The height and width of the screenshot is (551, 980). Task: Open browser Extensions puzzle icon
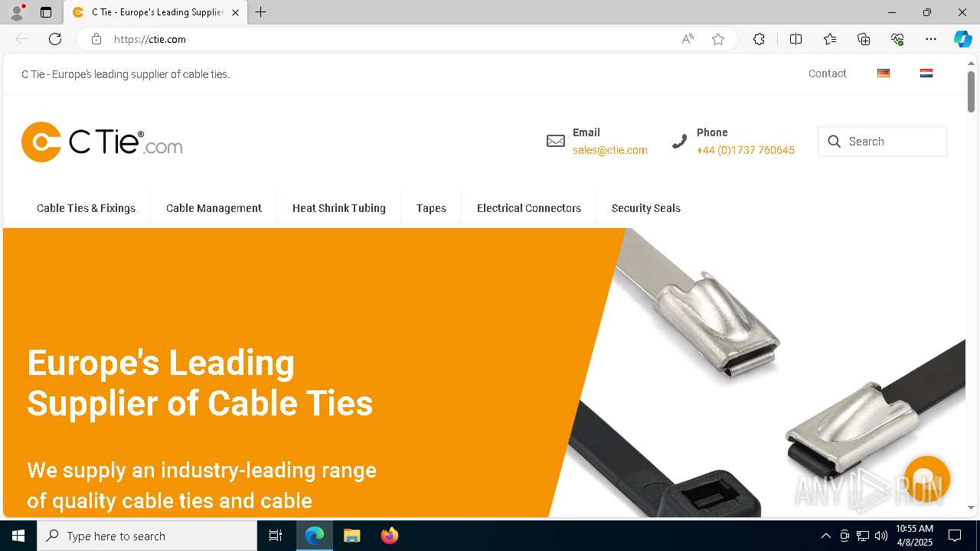(759, 39)
